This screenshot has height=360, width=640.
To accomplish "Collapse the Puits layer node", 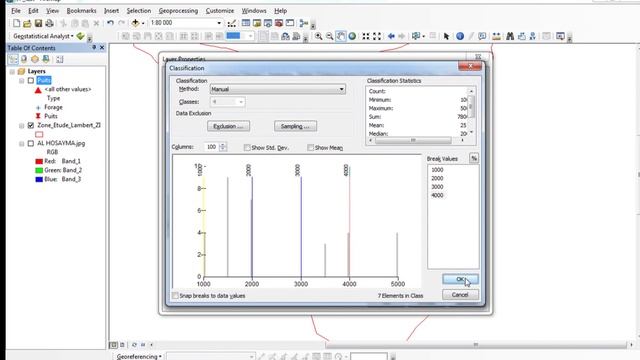I will (x=21, y=80).
